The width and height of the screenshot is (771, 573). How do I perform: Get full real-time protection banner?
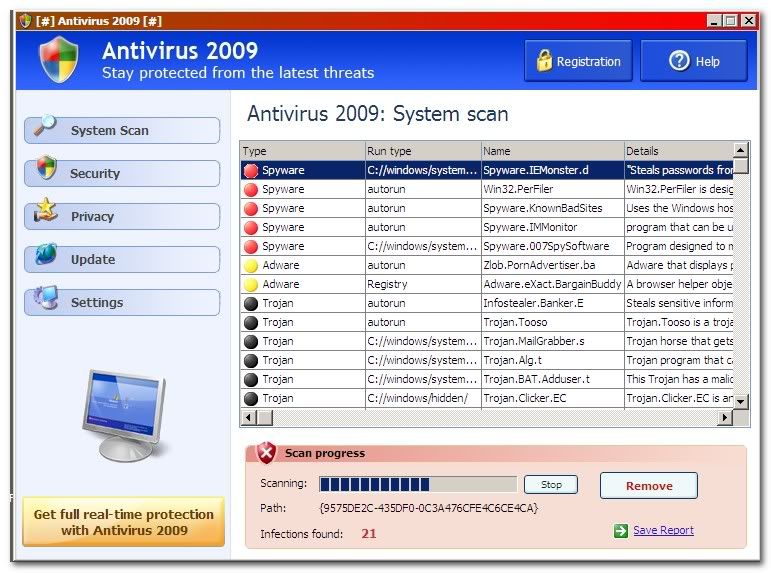[124, 522]
